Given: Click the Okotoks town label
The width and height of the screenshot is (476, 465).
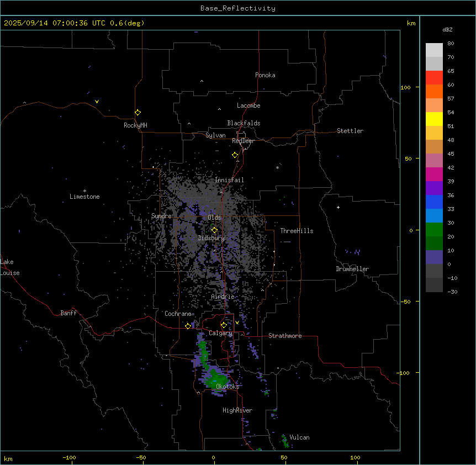Looking at the screenshot, I should click(x=228, y=387).
